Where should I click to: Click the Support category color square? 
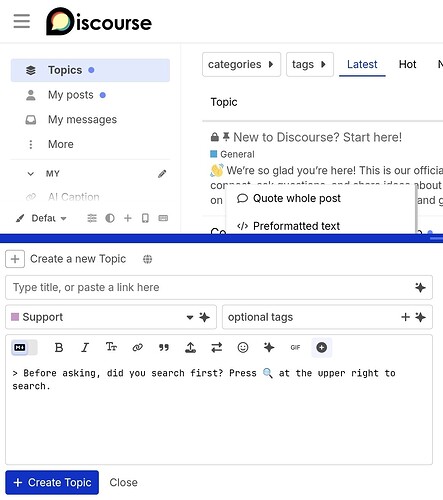[15, 317]
